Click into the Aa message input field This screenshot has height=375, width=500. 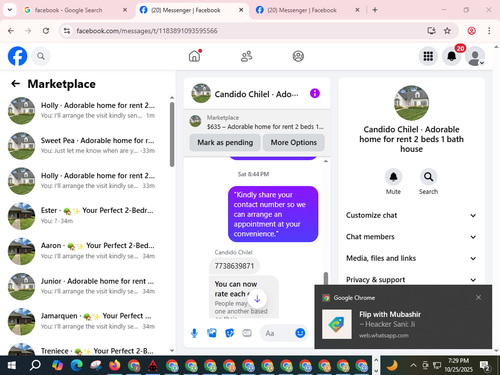point(276,333)
